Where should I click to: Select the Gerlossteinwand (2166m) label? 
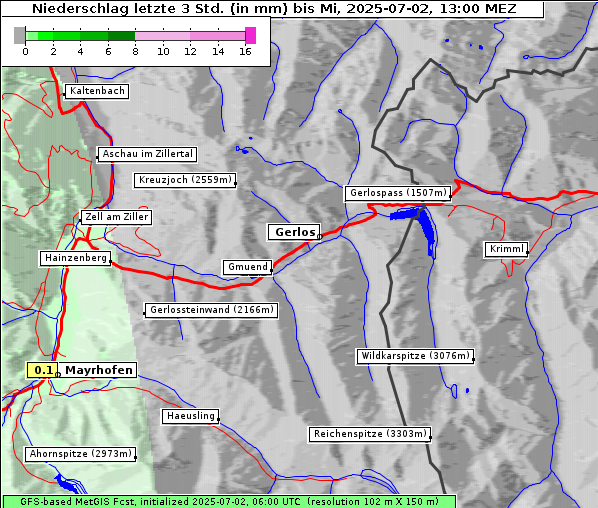pyautogui.click(x=211, y=310)
